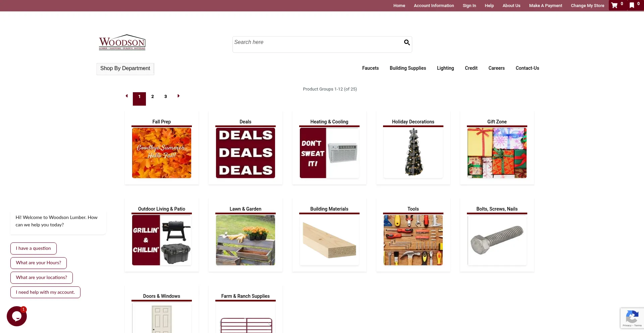The height and width of the screenshot is (333, 644).
Task: Select page 2 of product groups
Action: coord(153,97)
